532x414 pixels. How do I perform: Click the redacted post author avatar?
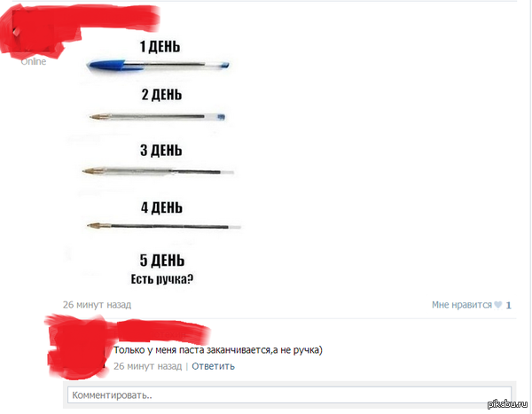coord(32,32)
